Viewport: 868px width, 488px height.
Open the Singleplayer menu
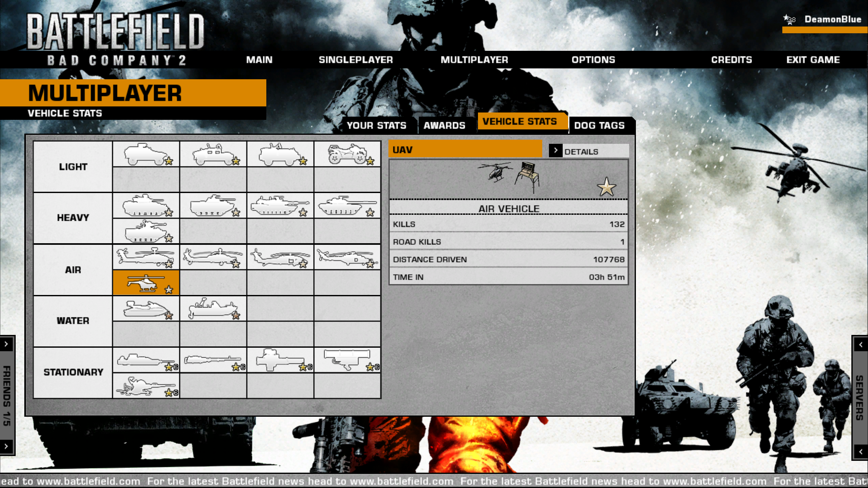(356, 60)
